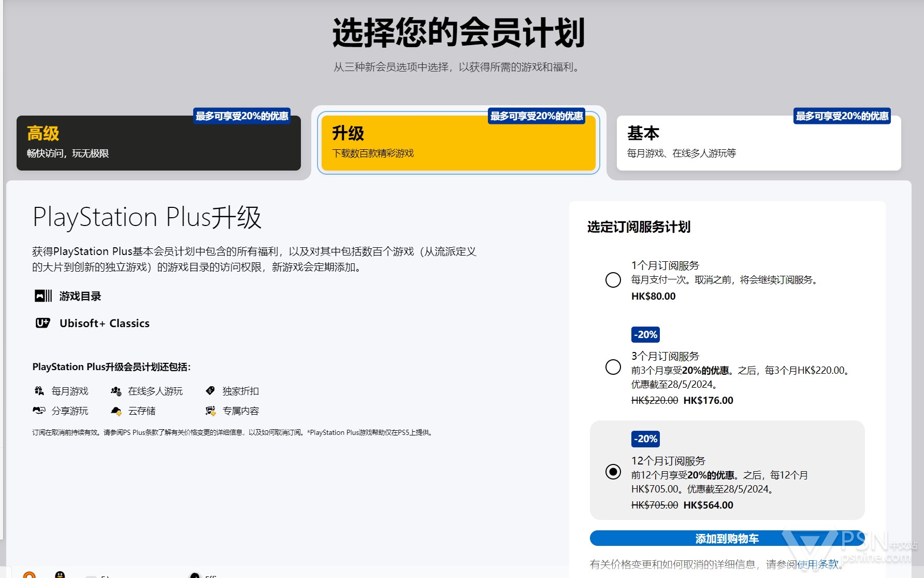Click the 每月游戏 label

click(x=70, y=391)
